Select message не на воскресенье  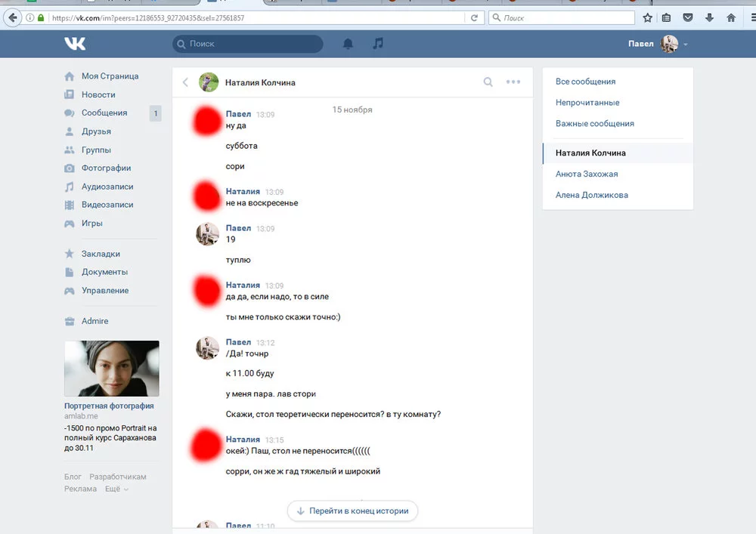tap(262, 202)
